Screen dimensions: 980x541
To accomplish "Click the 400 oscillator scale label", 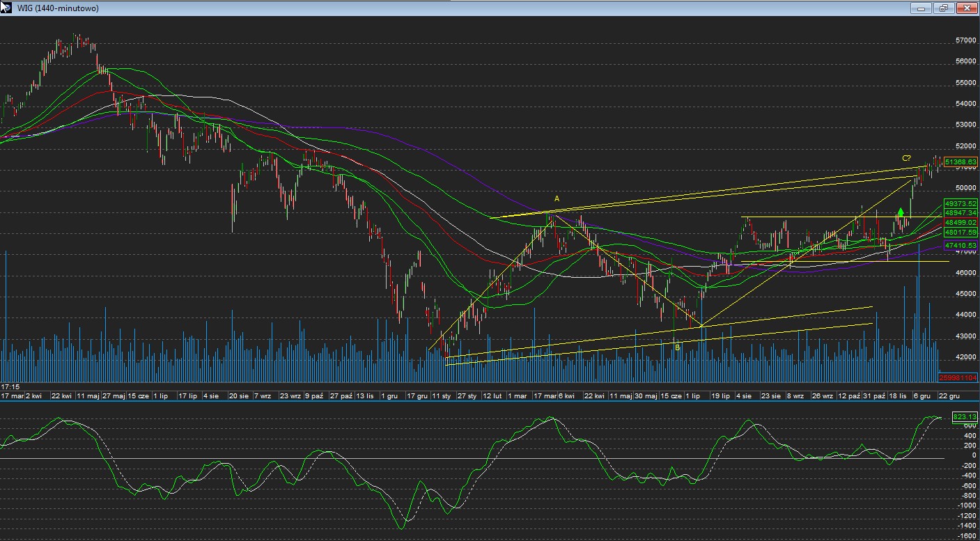I will tap(969, 434).
